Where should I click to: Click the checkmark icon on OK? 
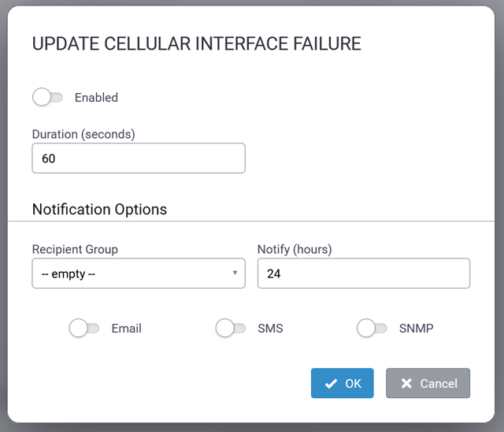331,384
